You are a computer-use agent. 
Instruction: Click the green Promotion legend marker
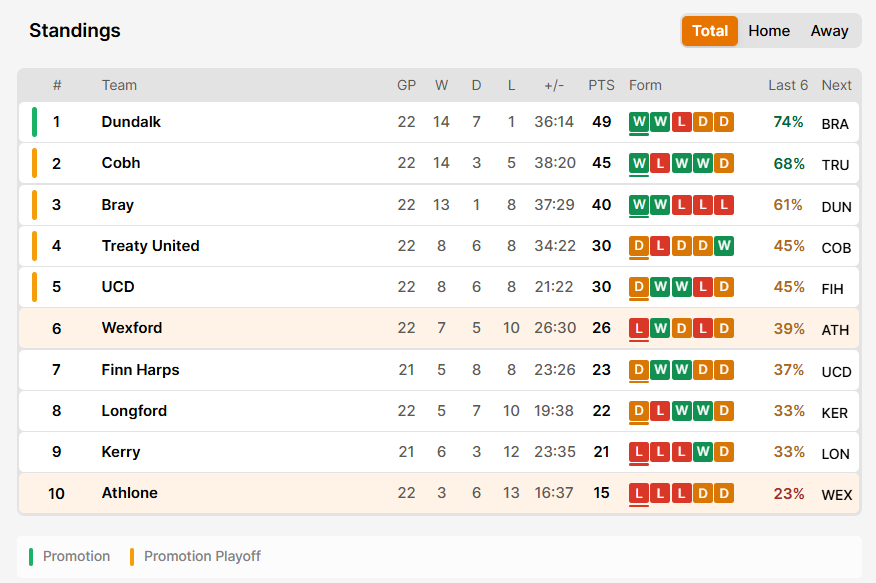coord(31,557)
